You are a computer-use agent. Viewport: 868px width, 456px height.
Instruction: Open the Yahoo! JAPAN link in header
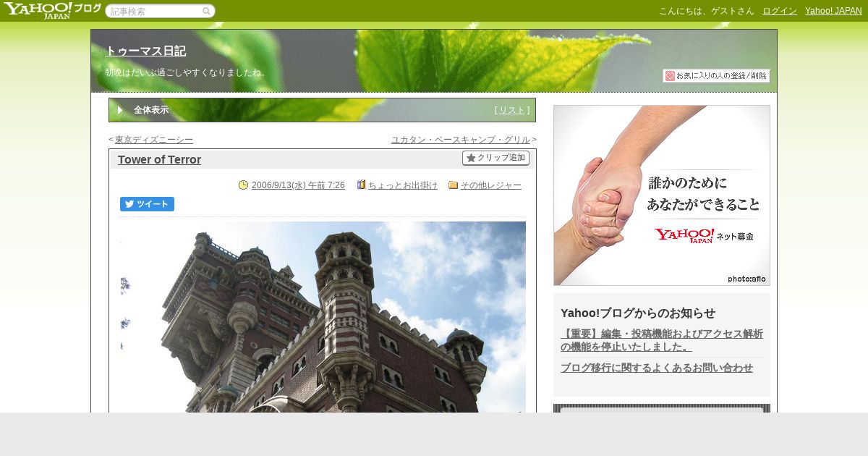tap(833, 11)
